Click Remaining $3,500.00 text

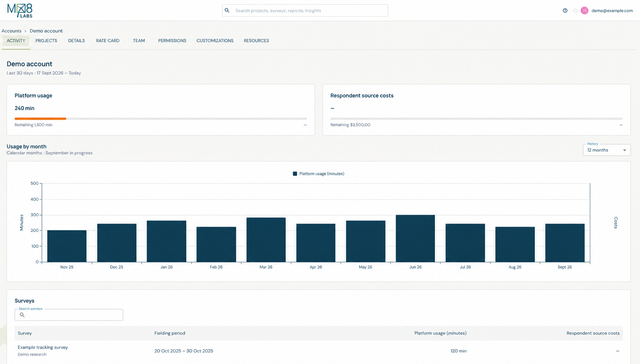[350, 125]
